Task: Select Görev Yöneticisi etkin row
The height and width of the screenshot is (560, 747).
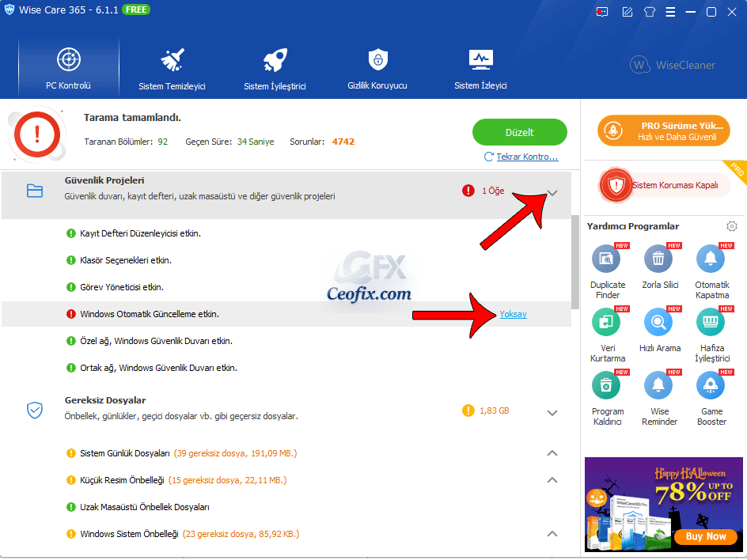Action: tap(286, 287)
